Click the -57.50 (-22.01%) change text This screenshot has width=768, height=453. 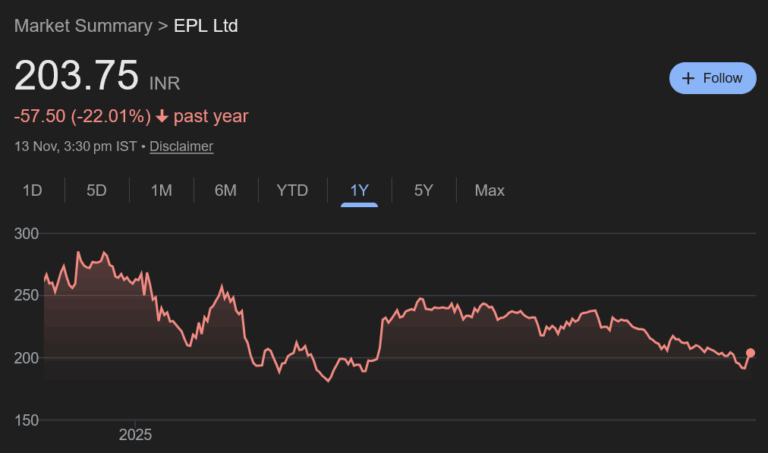coord(82,116)
